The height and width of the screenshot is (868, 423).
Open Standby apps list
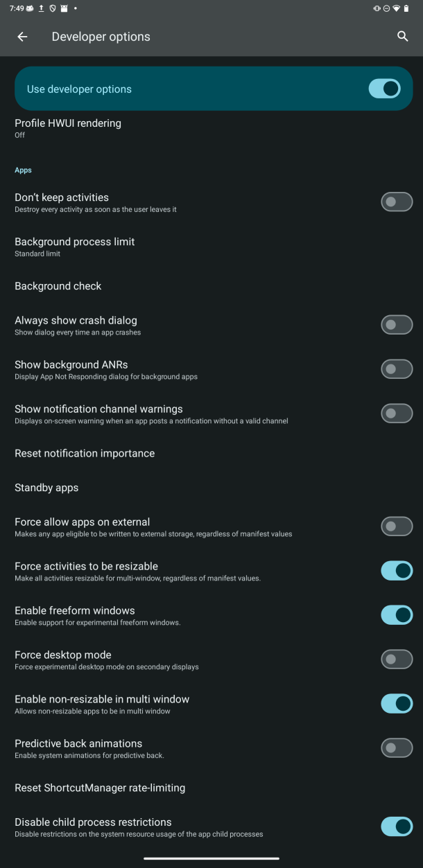pyautogui.click(x=46, y=488)
